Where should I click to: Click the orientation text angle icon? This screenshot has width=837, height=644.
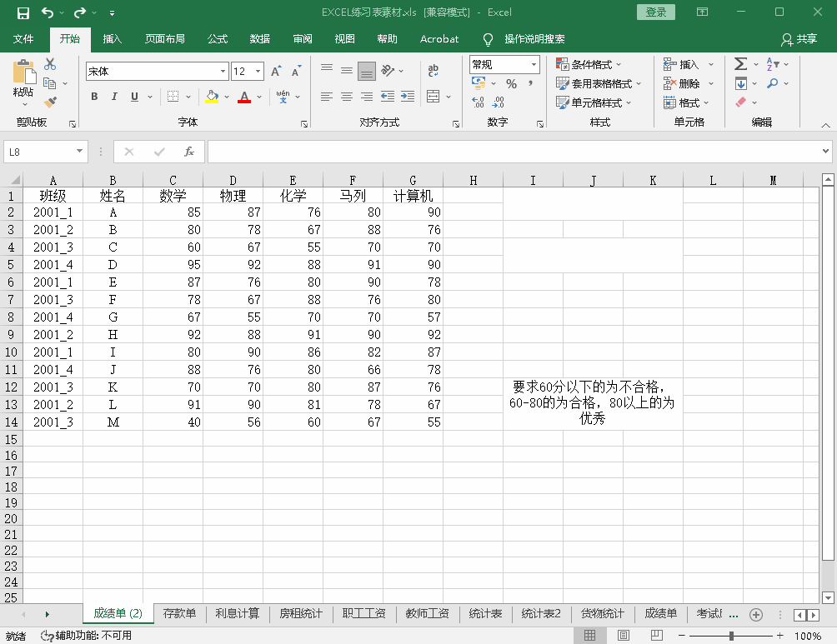388,70
